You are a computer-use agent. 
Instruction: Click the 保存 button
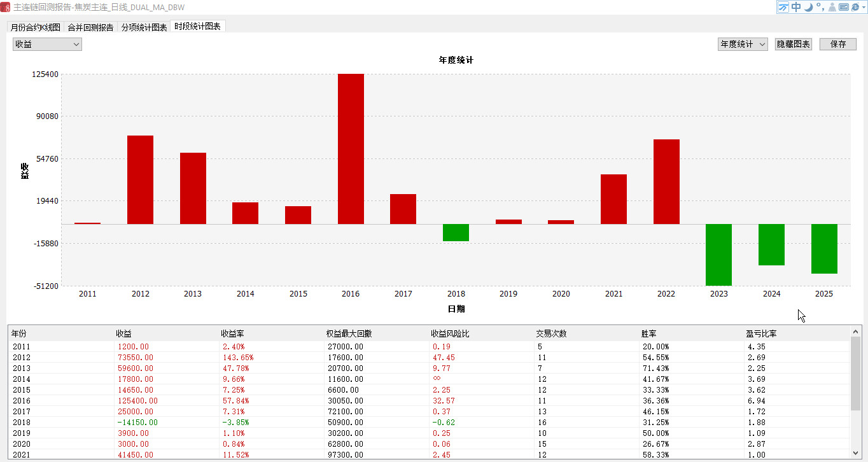pos(838,44)
